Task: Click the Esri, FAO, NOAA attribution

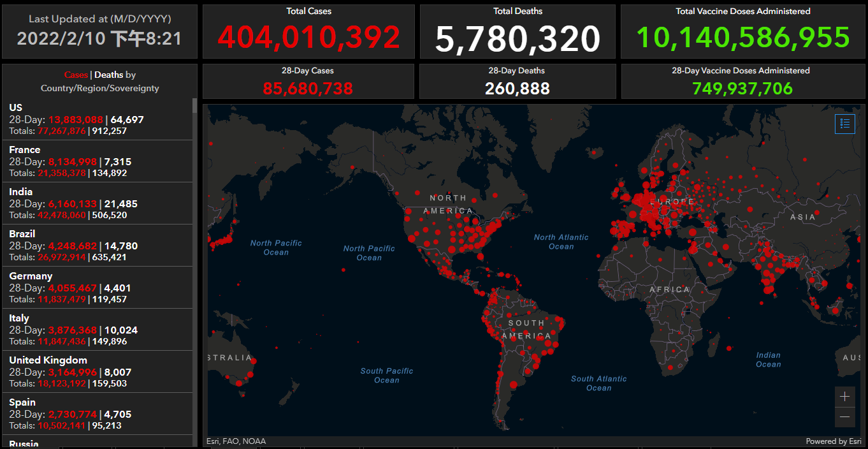Action: coord(236,441)
